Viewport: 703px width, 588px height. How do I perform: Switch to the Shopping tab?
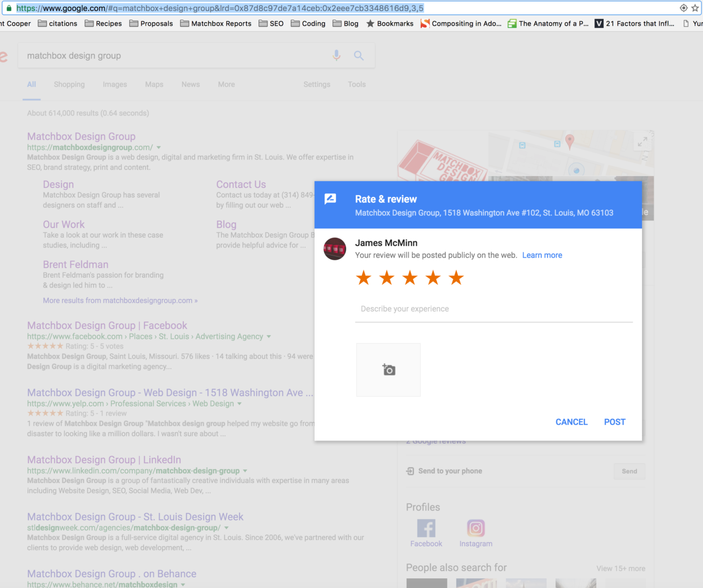(69, 84)
